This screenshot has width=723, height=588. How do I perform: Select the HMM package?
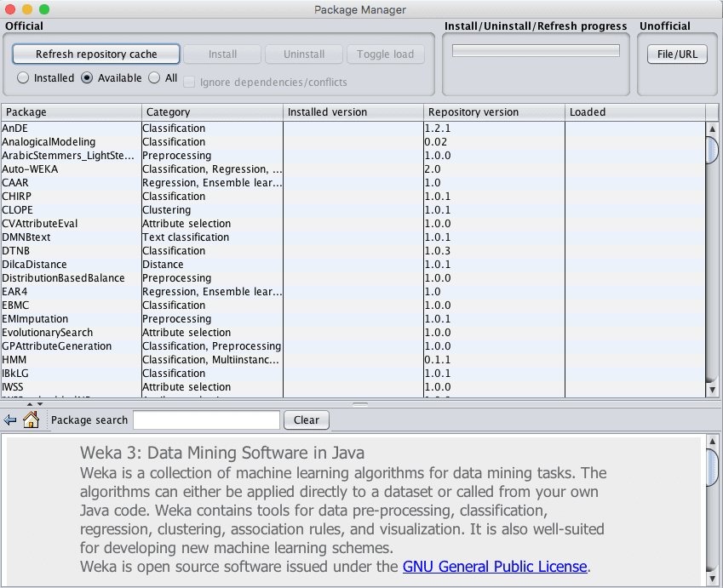[x=353, y=359]
